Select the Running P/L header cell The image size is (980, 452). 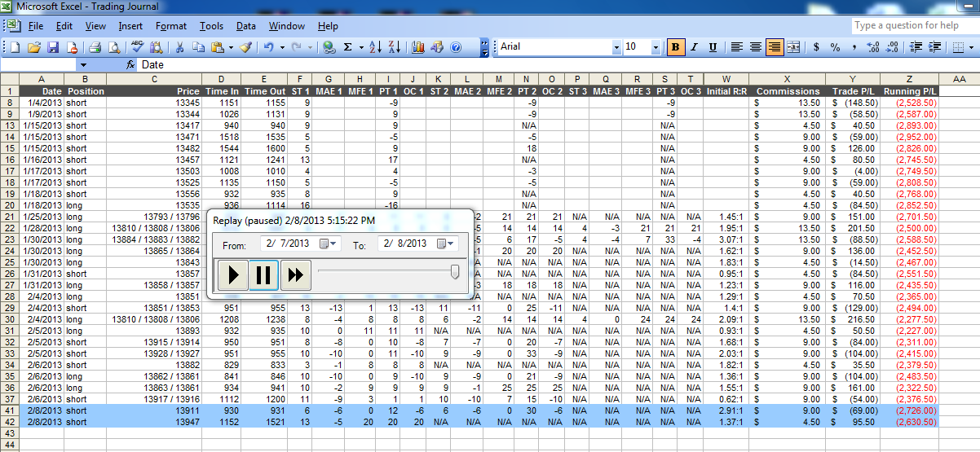[909, 91]
